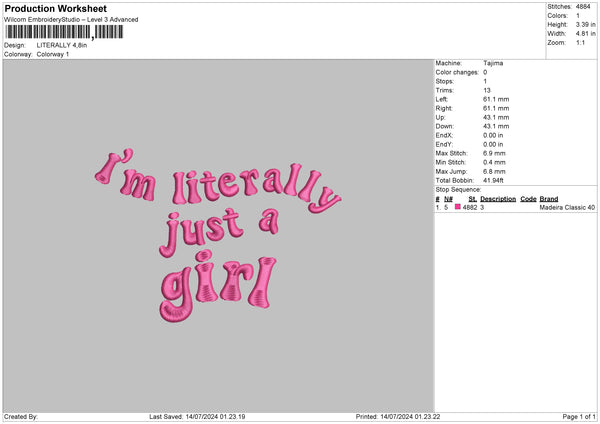
Task: Click the St. column header
Action: point(471,198)
